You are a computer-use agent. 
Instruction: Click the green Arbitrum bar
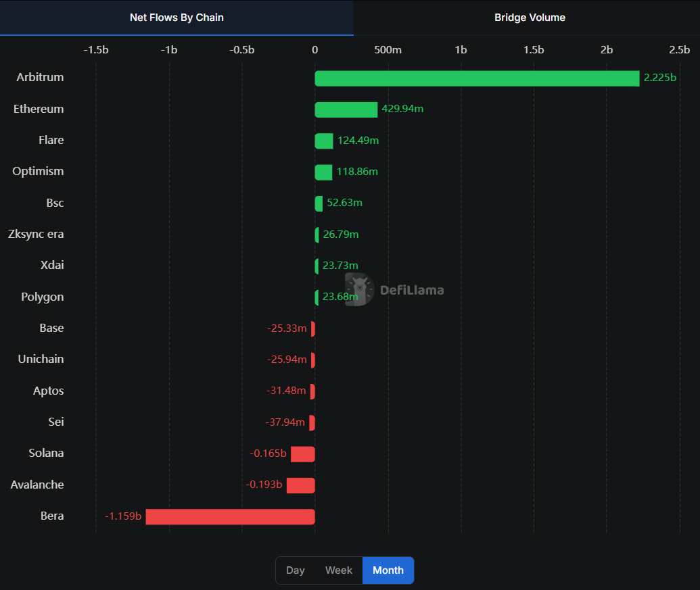(477, 78)
